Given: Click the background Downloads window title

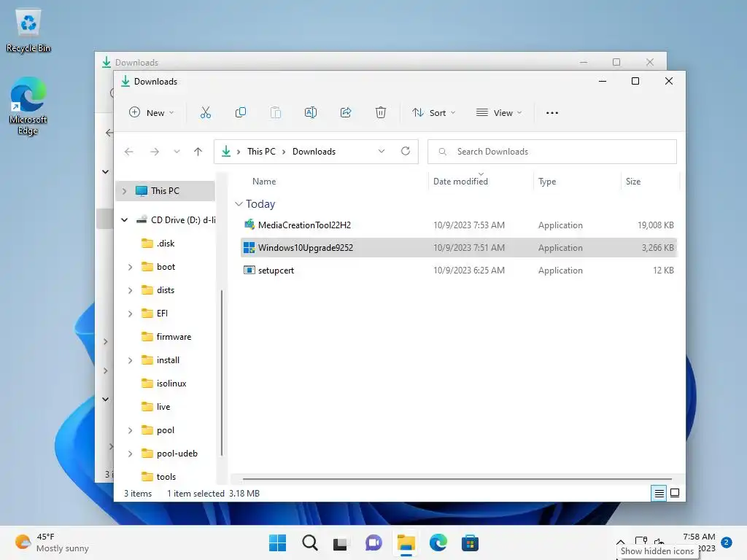Looking at the screenshot, I should pyautogui.click(x=136, y=63).
